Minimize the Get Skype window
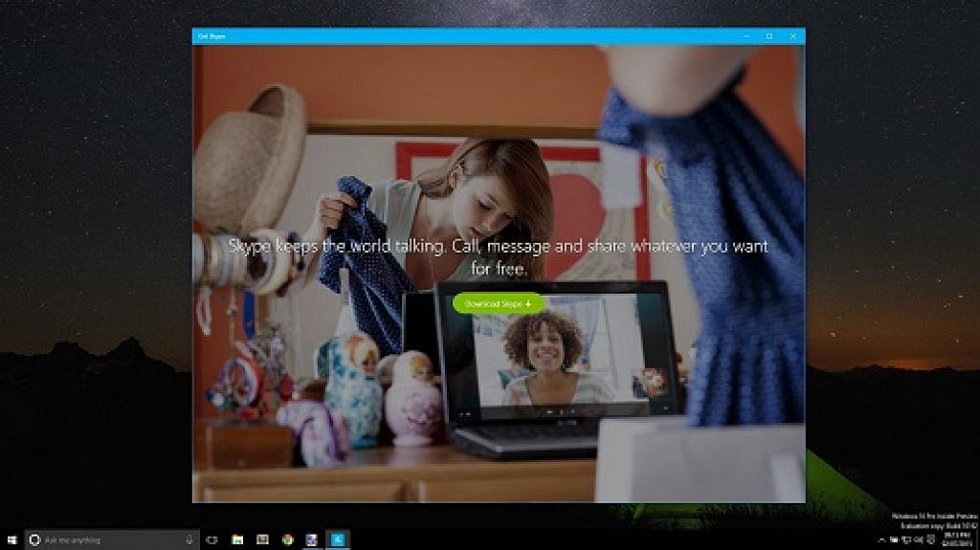Screen dimensions: 980x550 (746, 36)
